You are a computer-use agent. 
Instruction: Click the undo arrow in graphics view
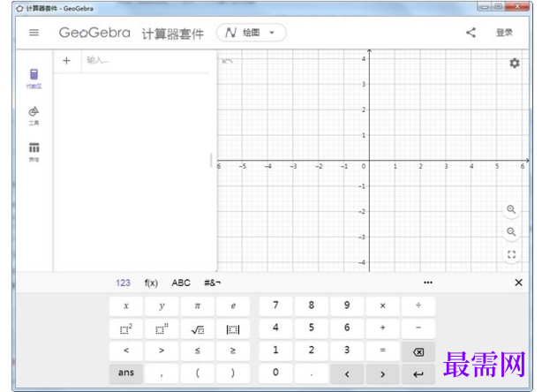pos(227,61)
